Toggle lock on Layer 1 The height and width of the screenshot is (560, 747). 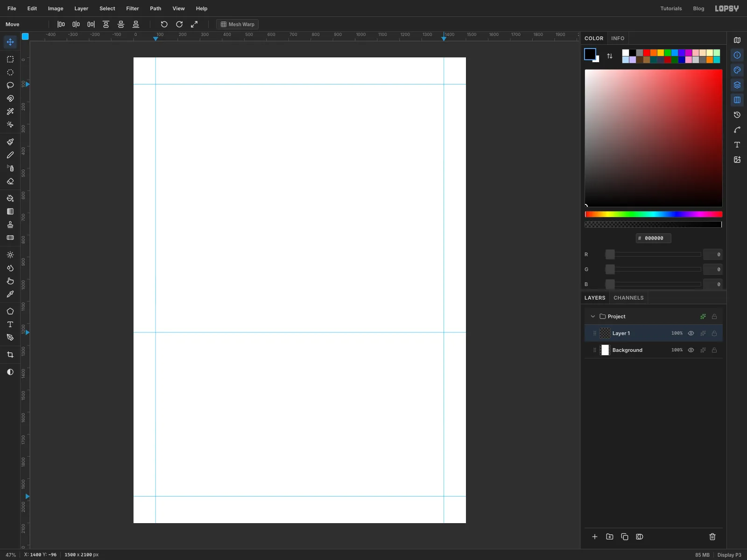pos(714,333)
